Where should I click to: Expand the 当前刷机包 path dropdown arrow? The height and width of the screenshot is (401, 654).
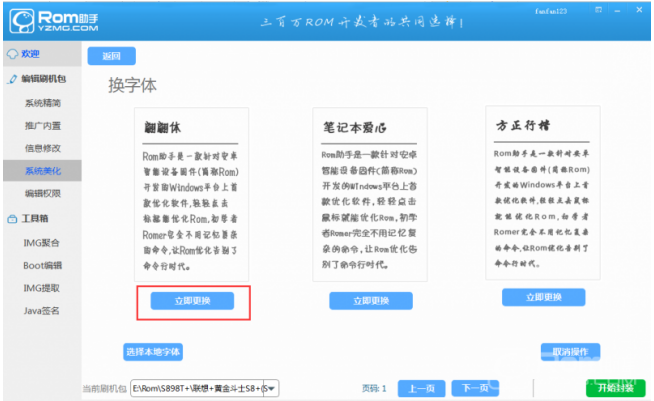pos(272,388)
